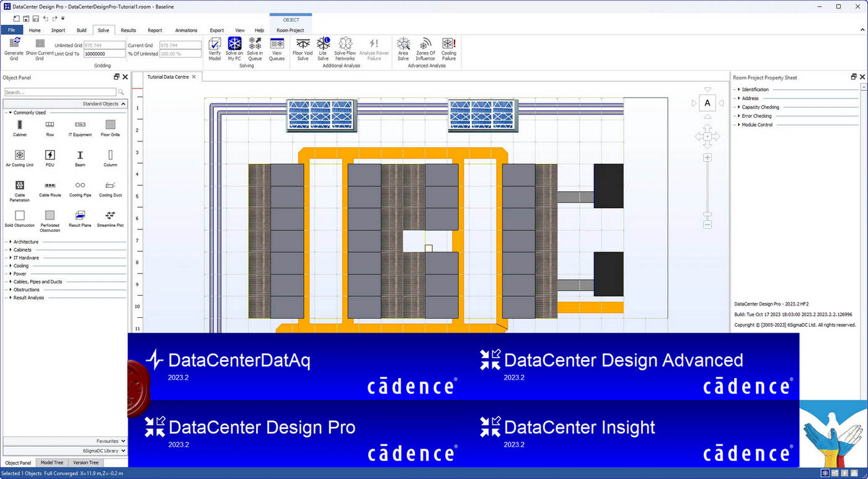
Task: Select the Floor Grille object
Action: pos(110,128)
